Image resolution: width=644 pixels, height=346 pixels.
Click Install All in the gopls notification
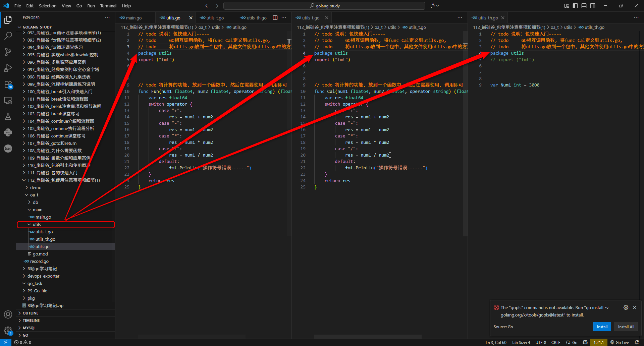[626, 327]
